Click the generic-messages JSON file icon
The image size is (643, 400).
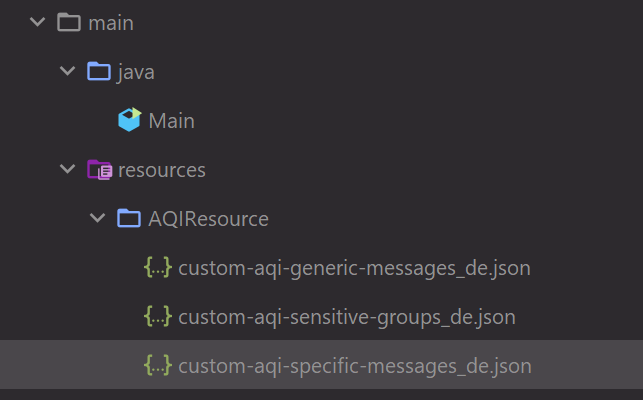[158, 268]
